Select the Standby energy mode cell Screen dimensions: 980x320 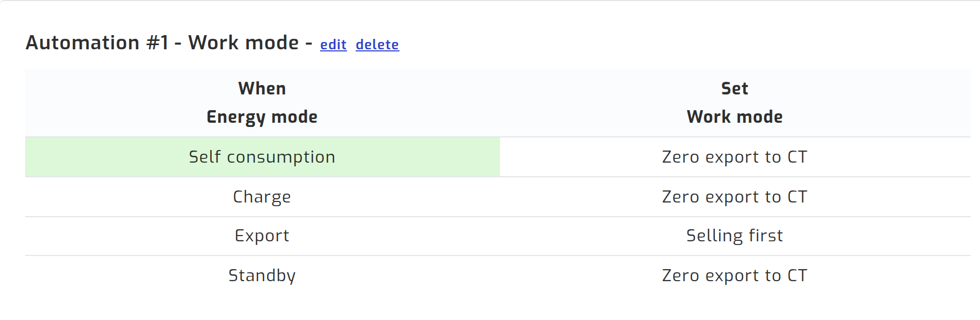[x=262, y=275]
